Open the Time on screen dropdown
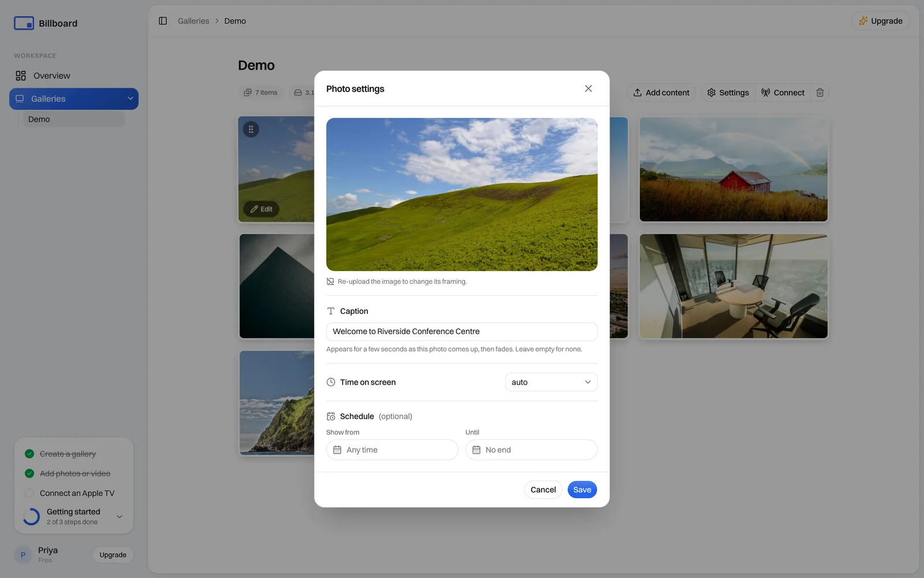 point(551,382)
